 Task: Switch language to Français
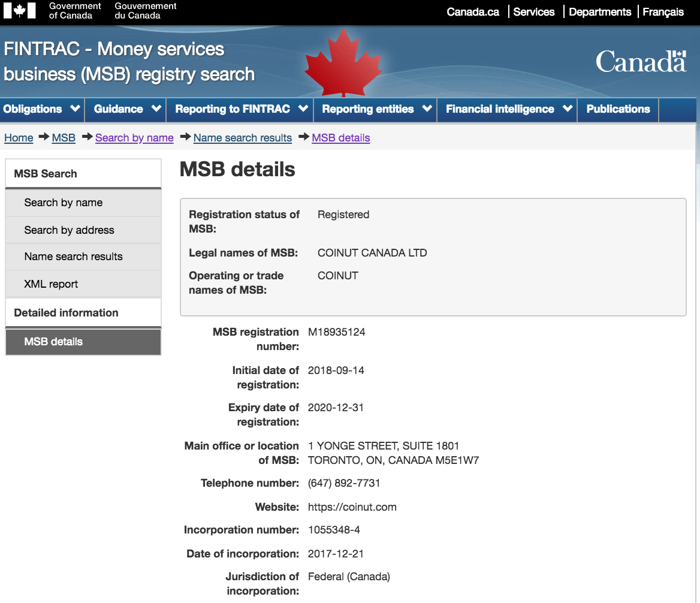pyautogui.click(x=663, y=12)
